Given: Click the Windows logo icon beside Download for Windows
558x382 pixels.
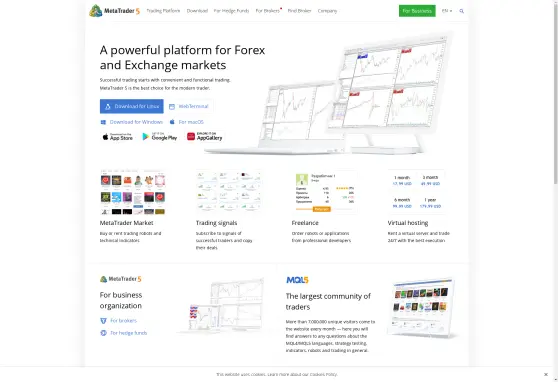Looking at the screenshot, I should (103, 122).
